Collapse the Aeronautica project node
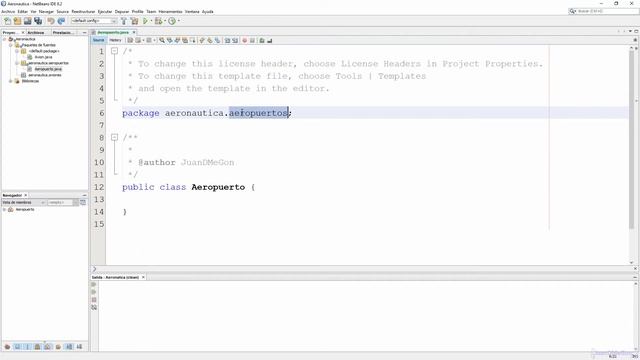The image size is (640, 360). (4, 39)
